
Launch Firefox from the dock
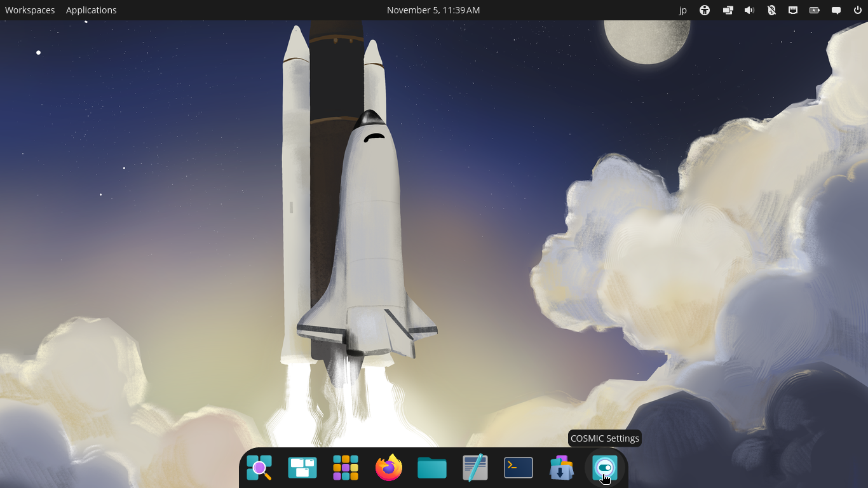click(389, 468)
